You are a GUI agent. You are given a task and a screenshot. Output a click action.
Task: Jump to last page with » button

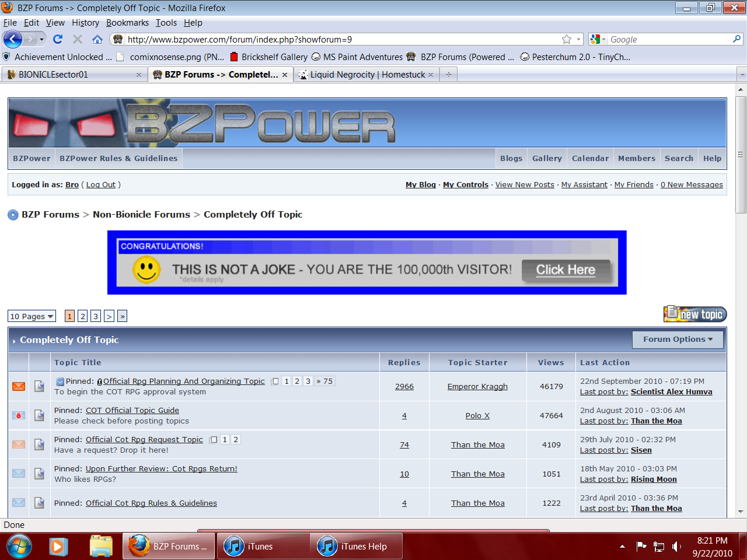click(x=122, y=316)
